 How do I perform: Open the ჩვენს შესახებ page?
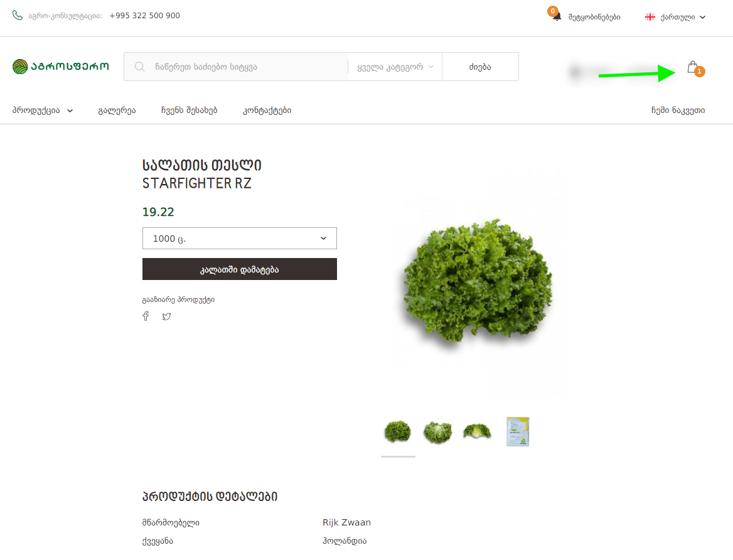[x=190, y=110]
